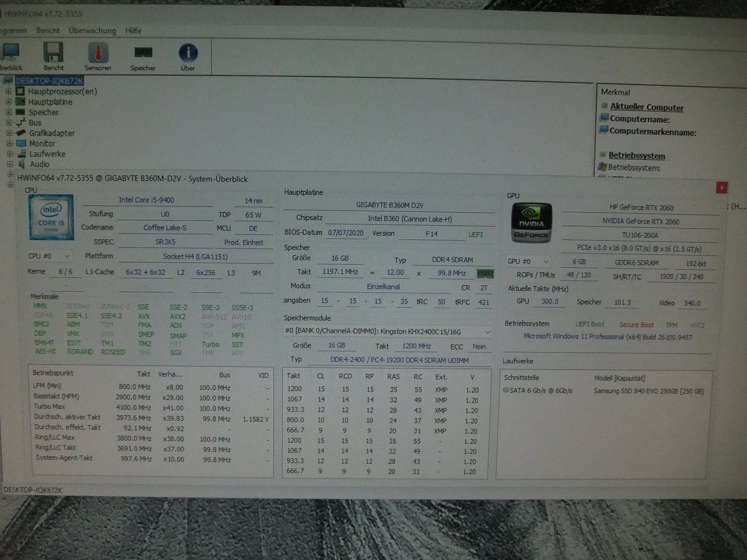Click the Intel Core i5 logo
The height and width of the screenshot is (560, 747).
click(x=51, y=217)
